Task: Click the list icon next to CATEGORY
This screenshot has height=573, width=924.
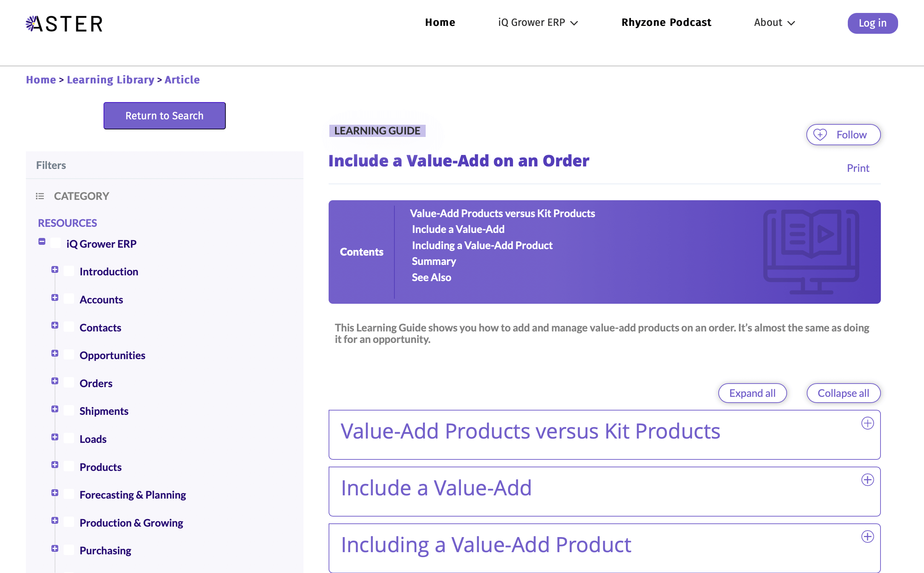Action: [x=40, y=196]
